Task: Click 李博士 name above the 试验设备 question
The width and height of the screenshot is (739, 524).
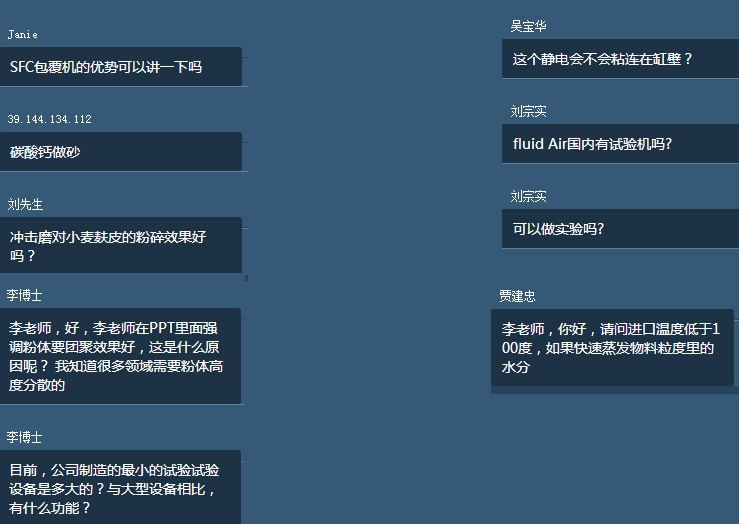Action: (x=25, y=437)
